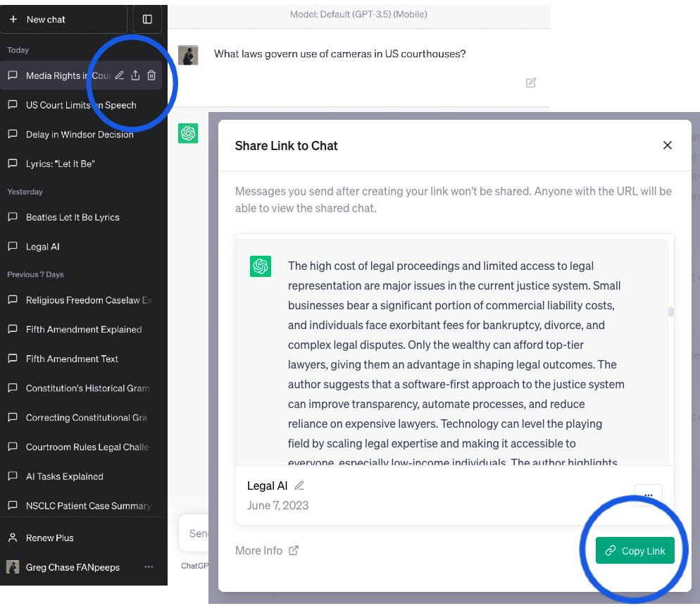Click the Model: Default (GPT-3.5) (Mobile) label
This screenshot has height=606, width=700.
(358, 14)
